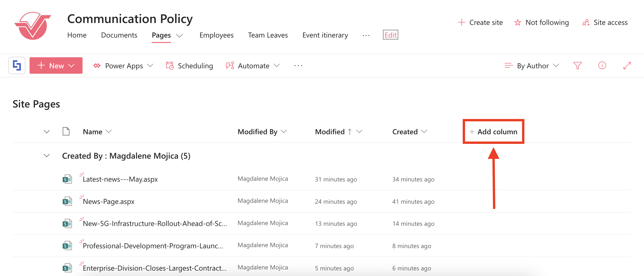Open the News-Page.aspx file
Viewport: 644px width, 276px height.
coord(109,201)
